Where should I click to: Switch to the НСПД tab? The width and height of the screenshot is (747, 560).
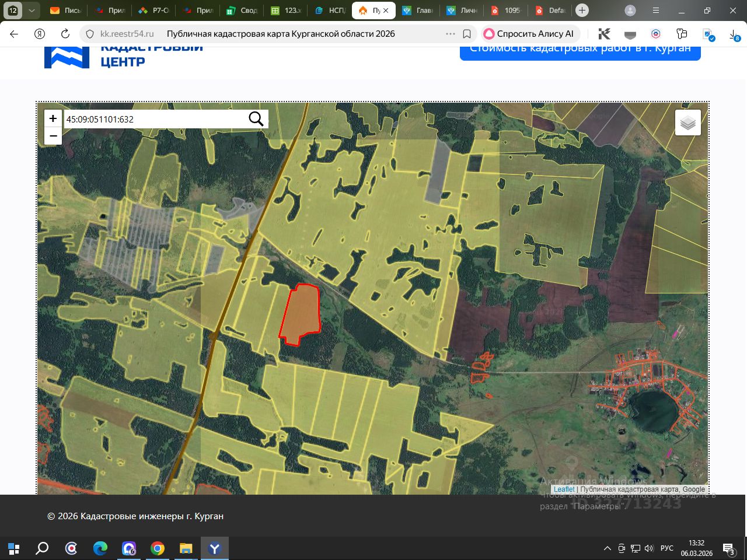(x=330, y=10)
